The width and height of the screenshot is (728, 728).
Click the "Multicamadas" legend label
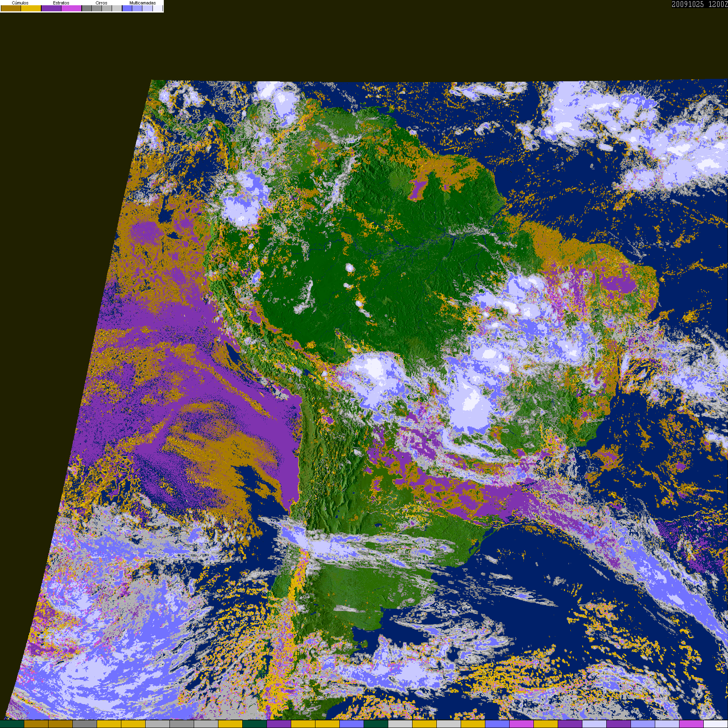tap(143, 3)
